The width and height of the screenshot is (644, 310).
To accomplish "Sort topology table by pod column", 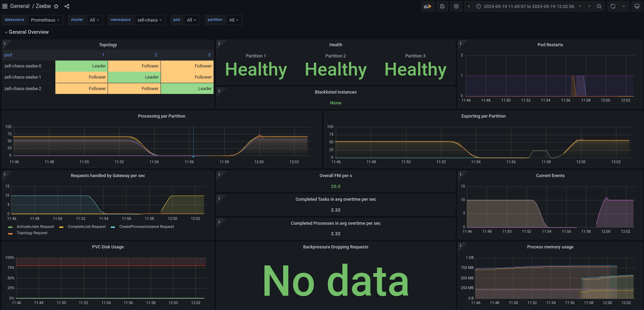I will click(x=29, y=55).
